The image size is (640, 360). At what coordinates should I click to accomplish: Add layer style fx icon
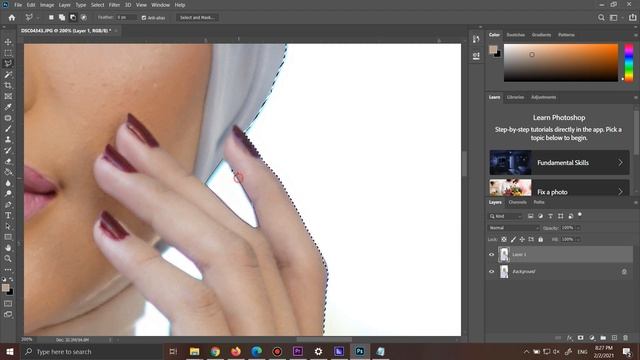coord(569,338)
